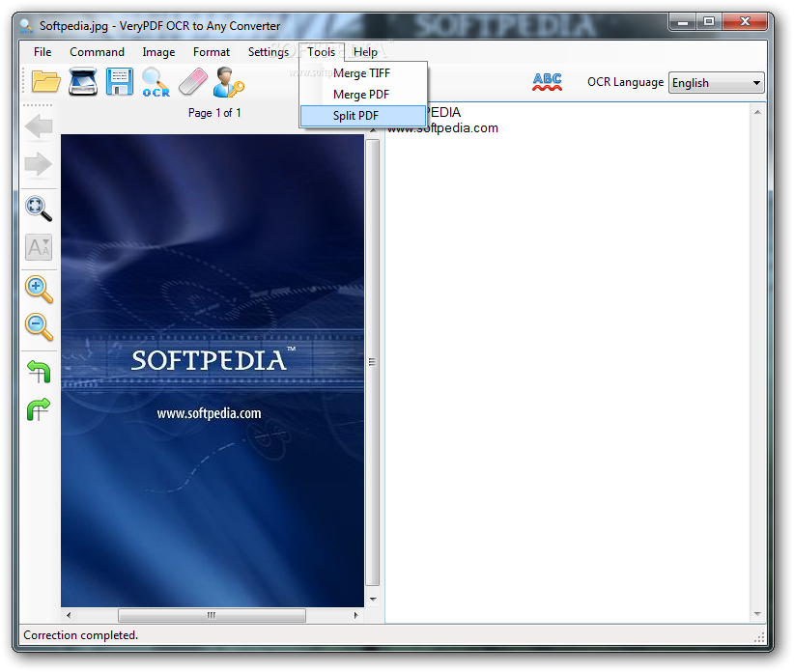This screenshot has height=672, width=794.
Task: Click the ABC spell check icon
Action: tap(547, 82)
